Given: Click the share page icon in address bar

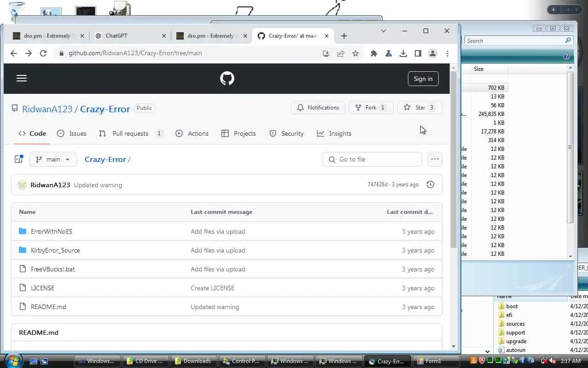Looking at the screenshot, I should click(341, 53).
